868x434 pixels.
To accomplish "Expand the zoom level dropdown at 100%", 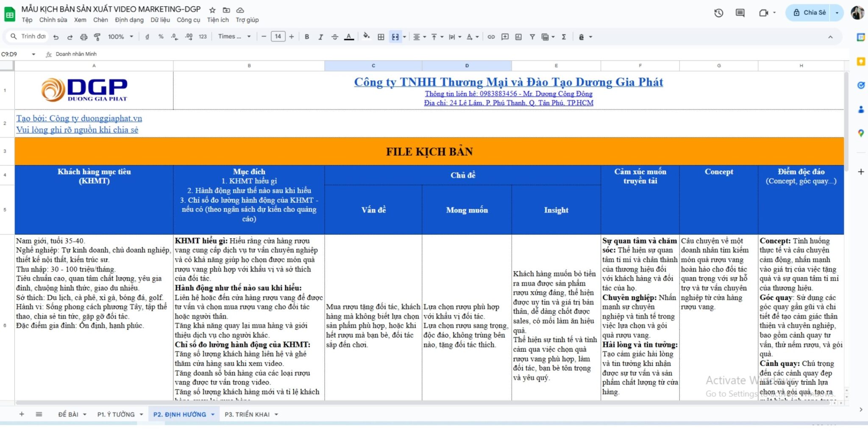I will coord(120,36).
